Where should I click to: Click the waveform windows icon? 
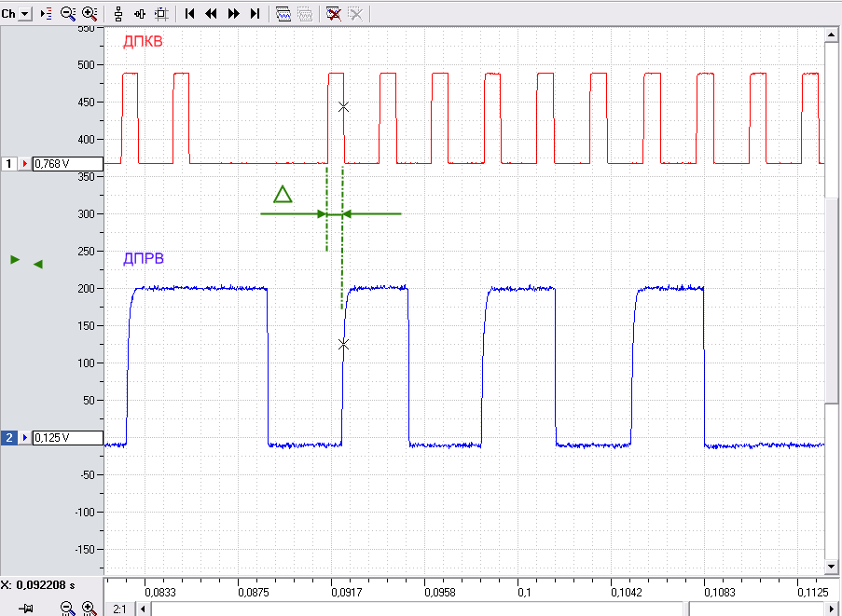coord(283,14)
